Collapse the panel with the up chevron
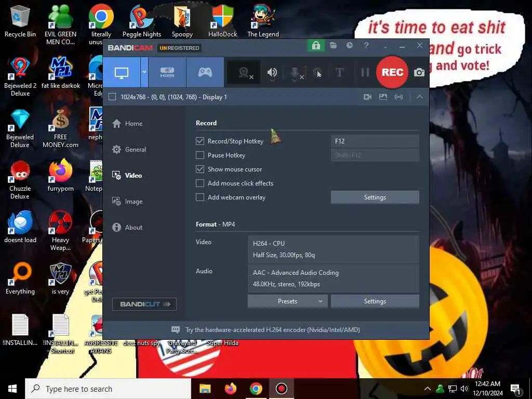Viewport: 532px width, 399px height. (420, 97)
